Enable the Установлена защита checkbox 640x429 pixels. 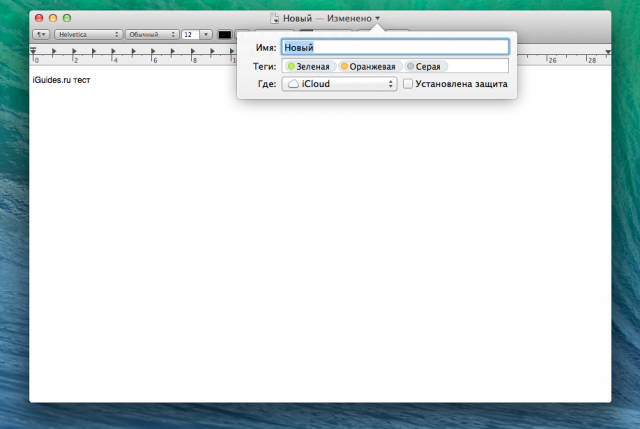click(x=408, y=84)
